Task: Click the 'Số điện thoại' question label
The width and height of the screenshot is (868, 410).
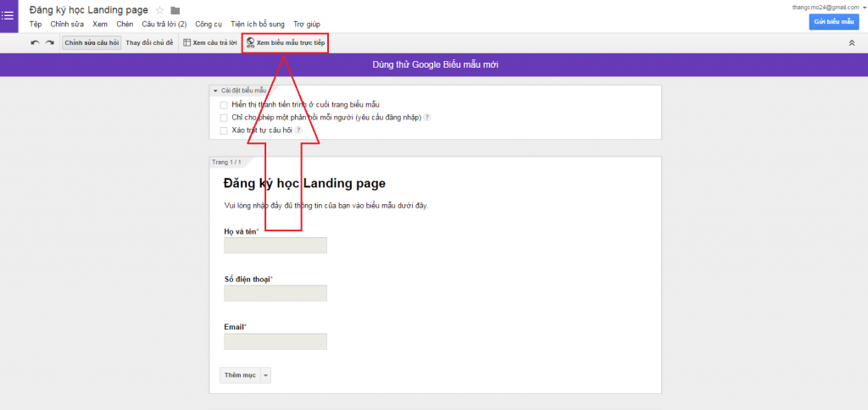Action: coord(247,279)
